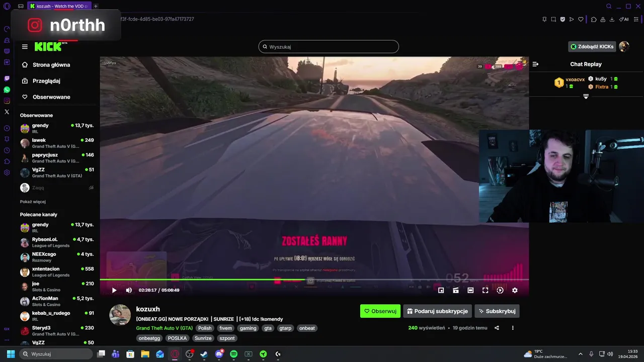This screenshot has width=644, height=362.
Task: Open video player settings gear
Action: click(515, 290)
